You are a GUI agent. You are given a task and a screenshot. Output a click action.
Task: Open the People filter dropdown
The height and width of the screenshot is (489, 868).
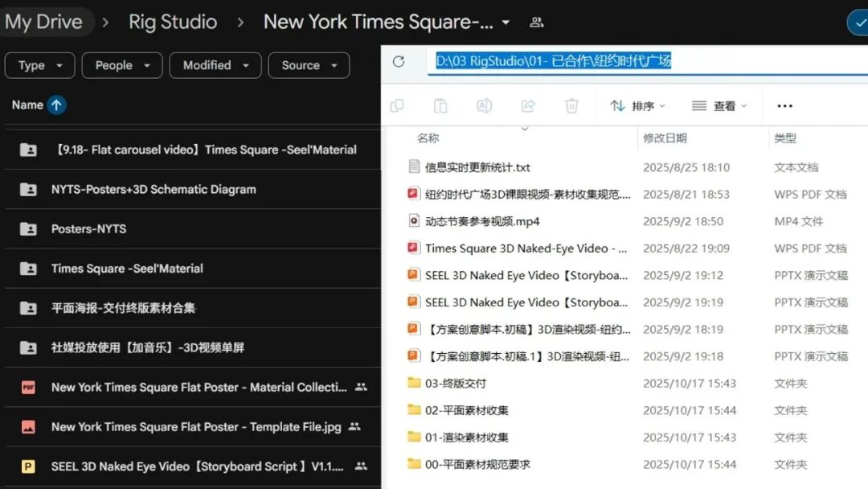pos(121,65)
